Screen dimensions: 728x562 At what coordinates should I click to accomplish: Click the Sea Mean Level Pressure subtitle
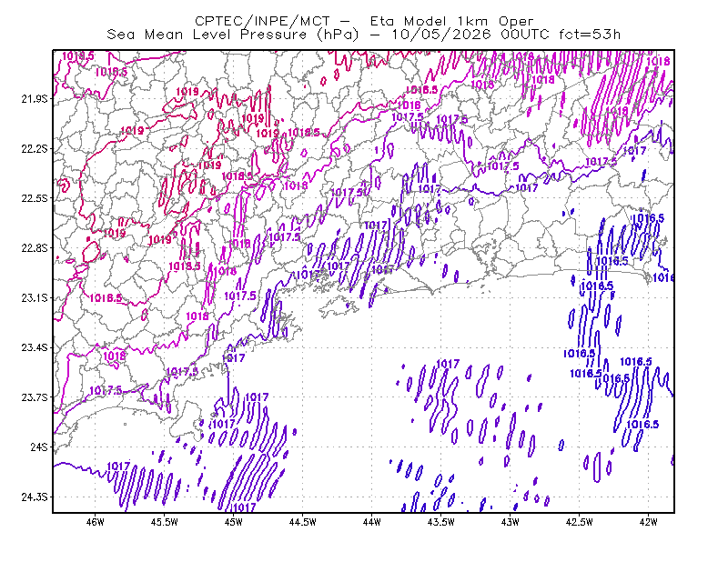pos(363,35)
